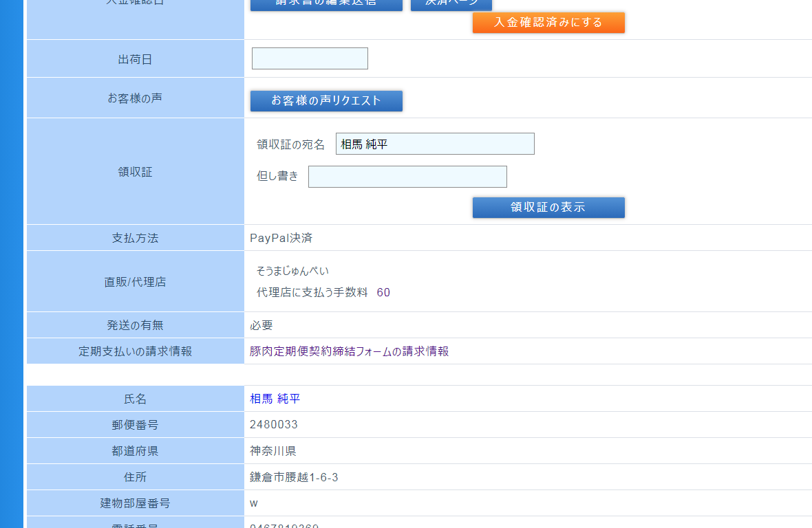812x528 pixels.
Task: Click the 領収証 row header cell
Action: click(x=135, y=172)
